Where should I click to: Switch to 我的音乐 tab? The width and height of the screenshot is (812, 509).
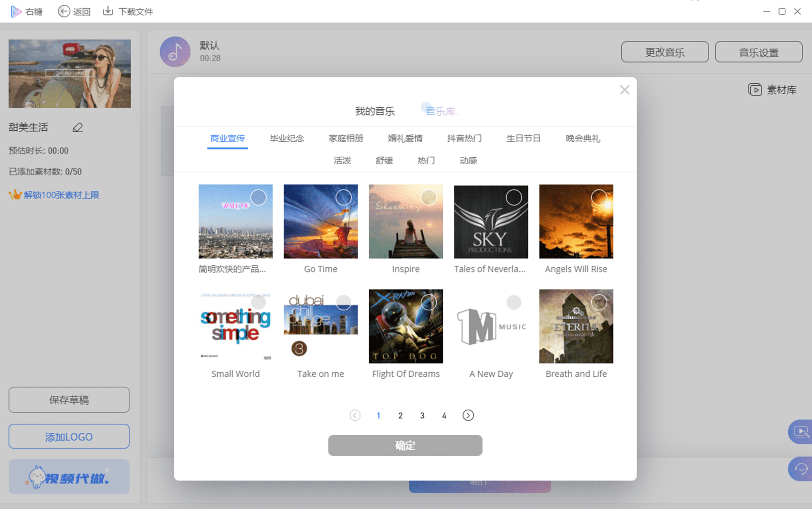point(374,110)
